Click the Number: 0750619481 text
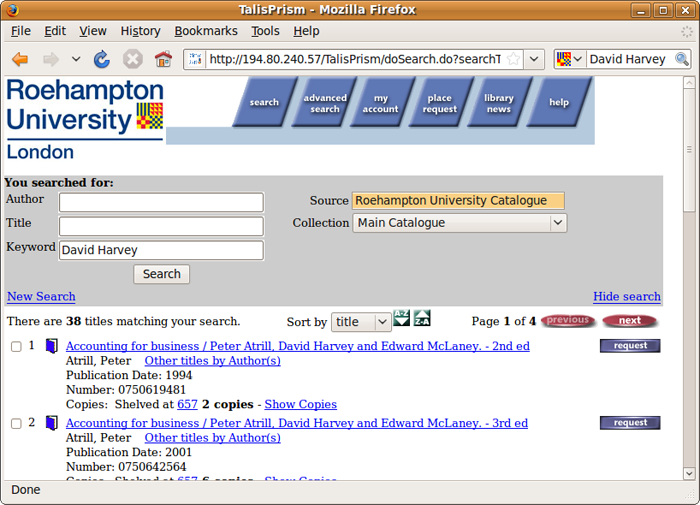 tap(126, 390)
